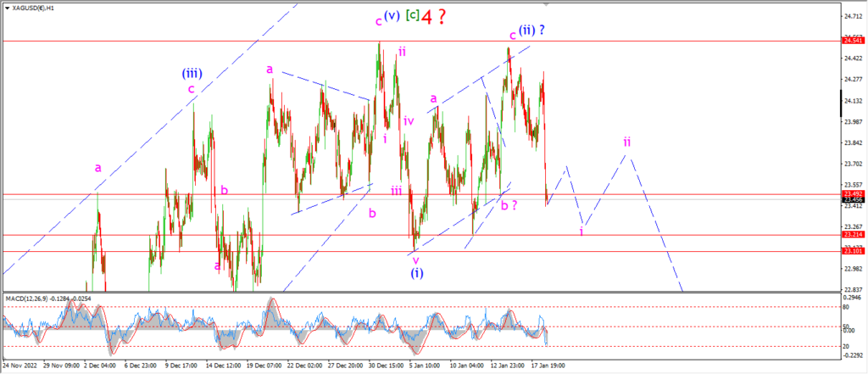This screenshot has height=374, width=868.
Task: Click the chart shift triangle marker at top
Action: [x=547, y=4]
